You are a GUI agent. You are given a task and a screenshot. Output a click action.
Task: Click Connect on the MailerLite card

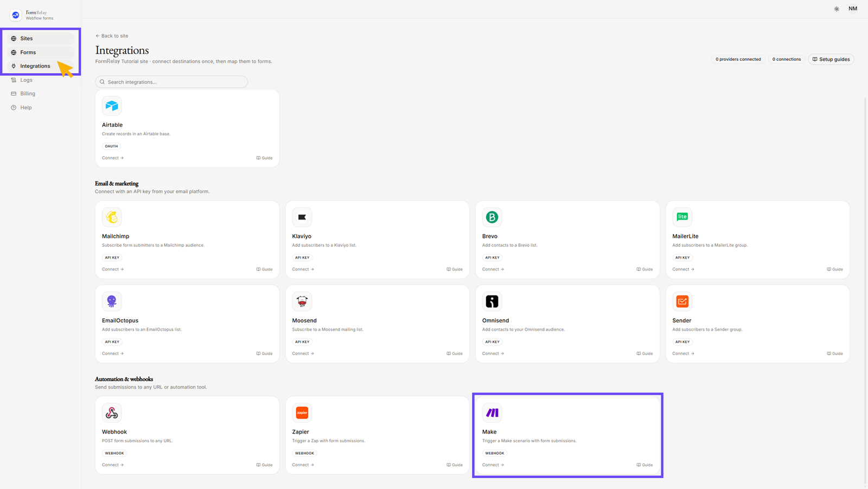[x=684, y=269]
